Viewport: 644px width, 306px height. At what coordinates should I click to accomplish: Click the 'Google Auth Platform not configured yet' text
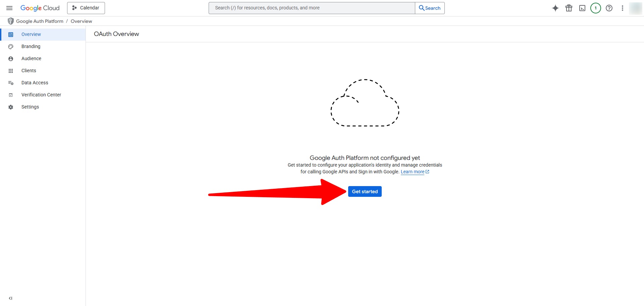pyautogui.click(x=365, y=158)
